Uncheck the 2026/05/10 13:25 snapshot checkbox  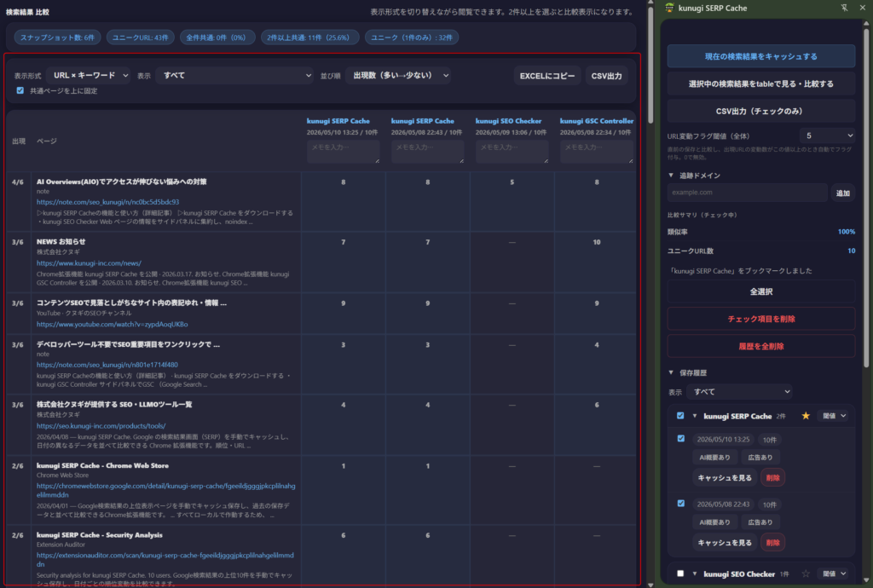[x=681, y=438]
